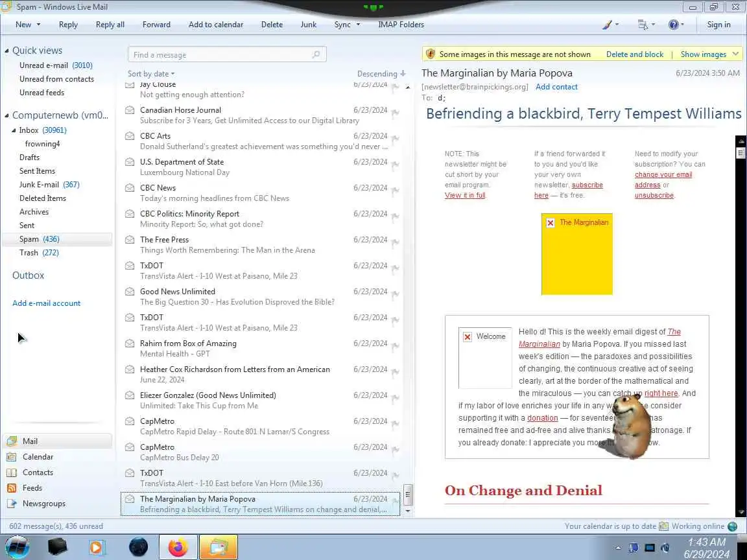The width and height of the screenshot is (747, 560).
Task: Collapse the Quick views section
Action: coord(6,51)
